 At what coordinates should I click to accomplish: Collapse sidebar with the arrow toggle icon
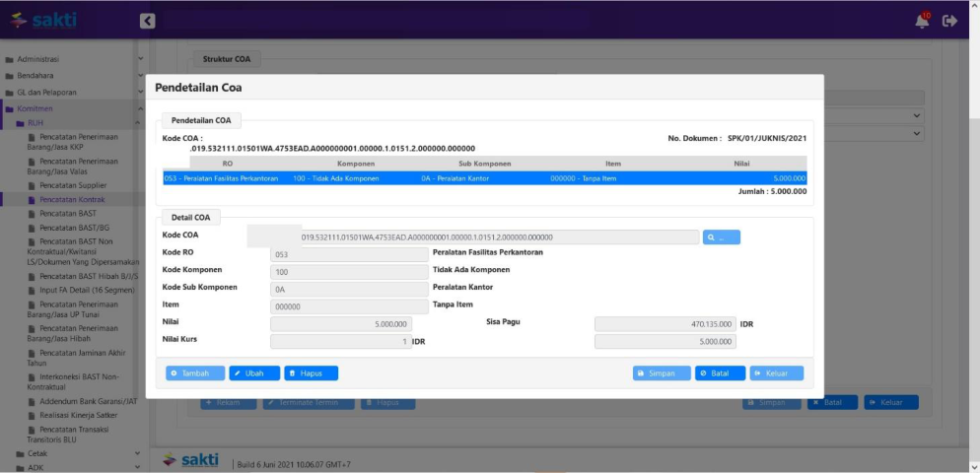coord(147,21)
